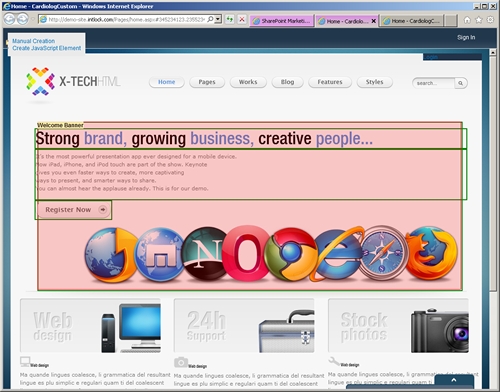
Task: Switch to the third Home - CardiologC... tab
Action: pos(412,21)
